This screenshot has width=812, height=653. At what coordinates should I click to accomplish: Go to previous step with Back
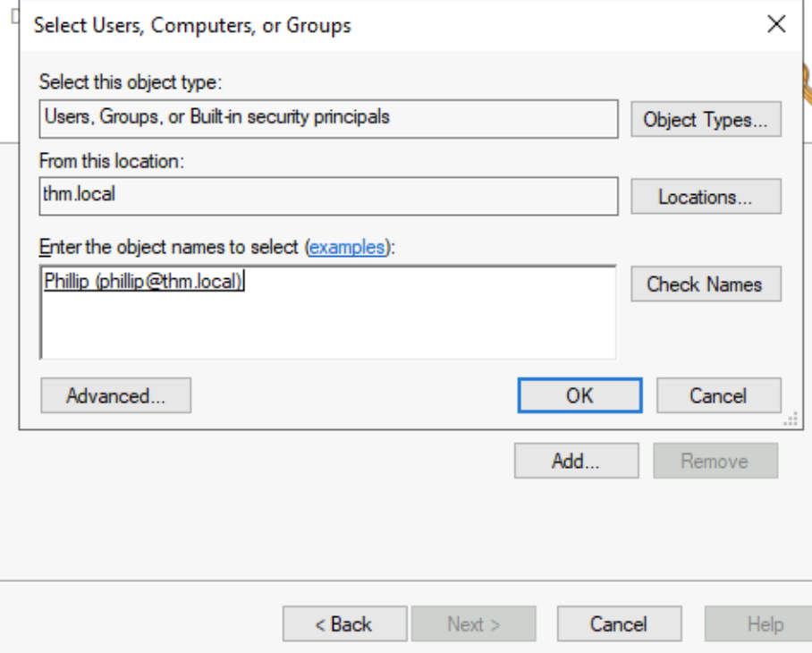(x=344, y=624)
